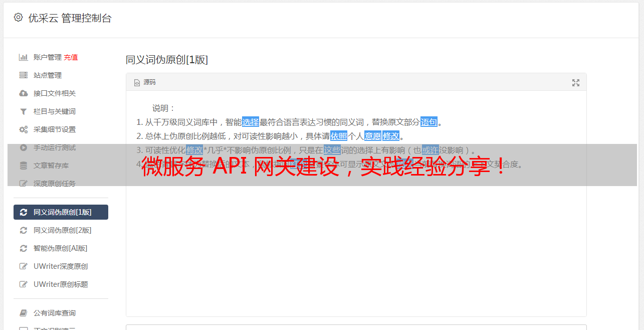Open UWriter原创标题 sidebar item
Viewport: 644px width, 330px height.
click(61, 284)
